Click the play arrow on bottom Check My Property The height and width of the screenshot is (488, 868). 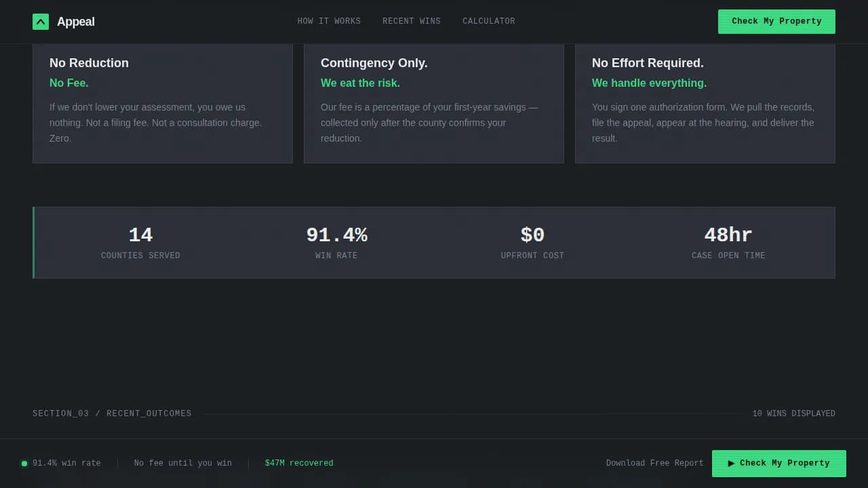click(x=731, y=464)
